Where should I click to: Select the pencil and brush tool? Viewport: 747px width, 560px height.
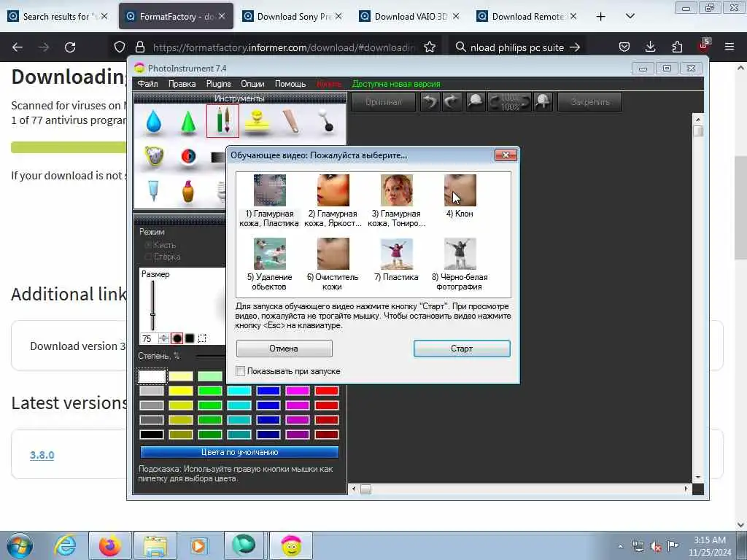click(x=222, y=121)
